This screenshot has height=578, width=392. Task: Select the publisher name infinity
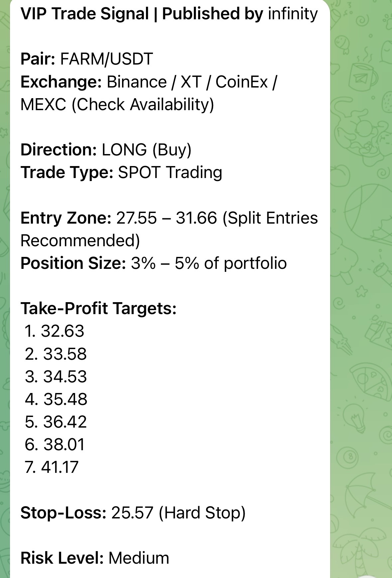(x=293, y=14)
